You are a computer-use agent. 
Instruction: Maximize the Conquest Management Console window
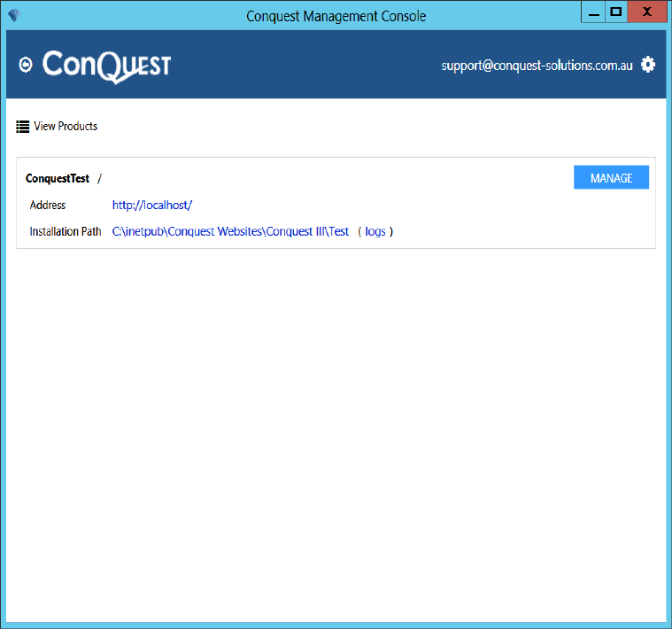pyautogui.click(x=616, y=12)
